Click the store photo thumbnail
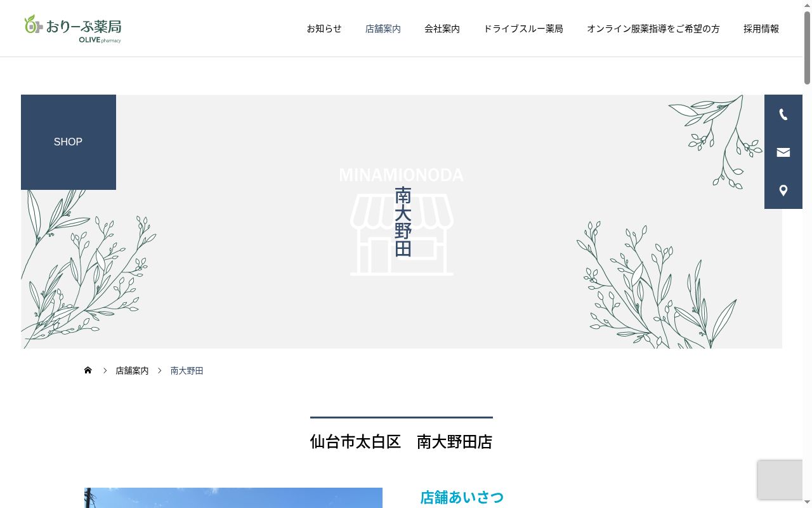812x508 pixels. (233, 498)
